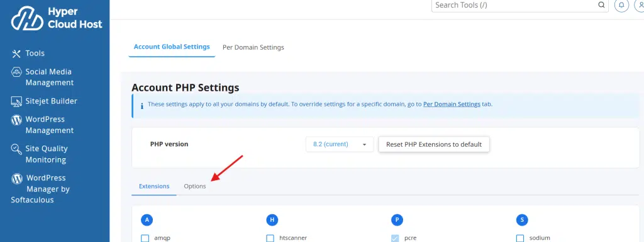Click the info icon in notice banner
The height and width of the screenshot is (242, 644).
[x=142, y=106]
